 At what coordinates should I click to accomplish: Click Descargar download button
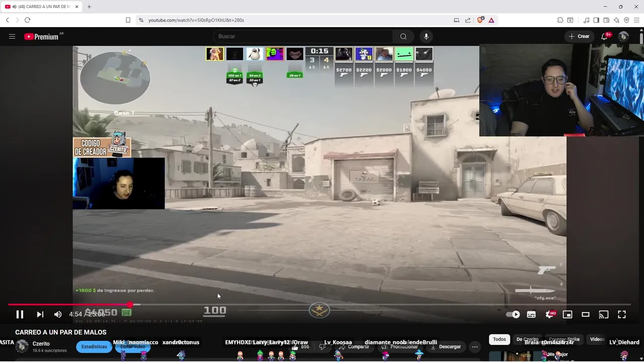point(445,346)
